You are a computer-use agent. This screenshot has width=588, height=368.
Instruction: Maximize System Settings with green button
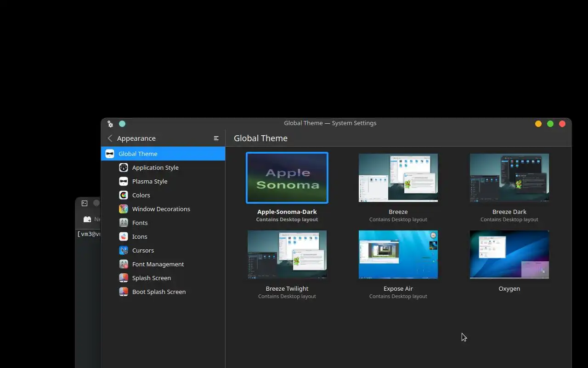[x=550, y=124]
